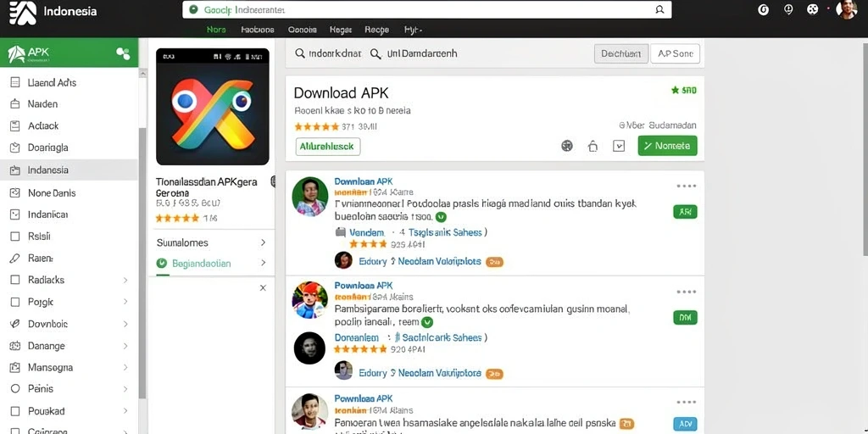Close the panel with X below Begiandaotian
The image size is (868, 434).
tap(263, 288)
